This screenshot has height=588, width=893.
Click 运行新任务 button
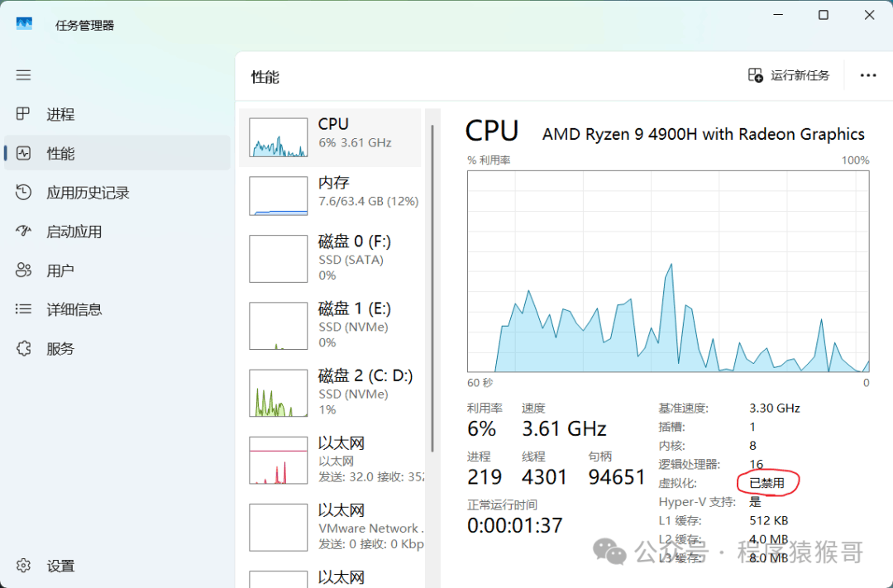[789, 75]
